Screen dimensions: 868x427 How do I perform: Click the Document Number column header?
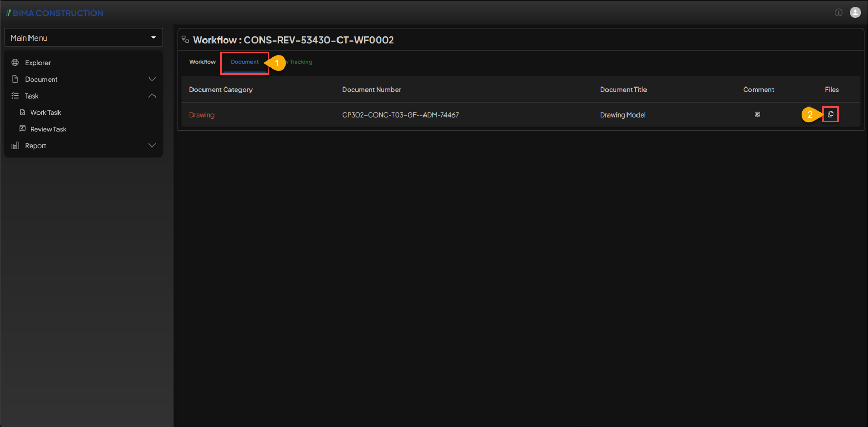click(371, 90)
